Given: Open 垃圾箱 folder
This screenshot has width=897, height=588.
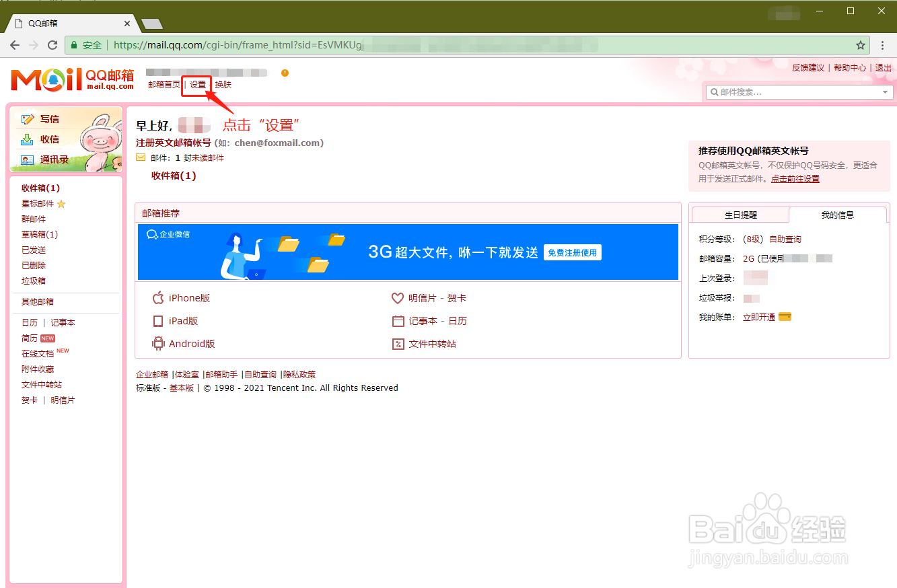Looking at the screenshot, I should pos(34,281).
